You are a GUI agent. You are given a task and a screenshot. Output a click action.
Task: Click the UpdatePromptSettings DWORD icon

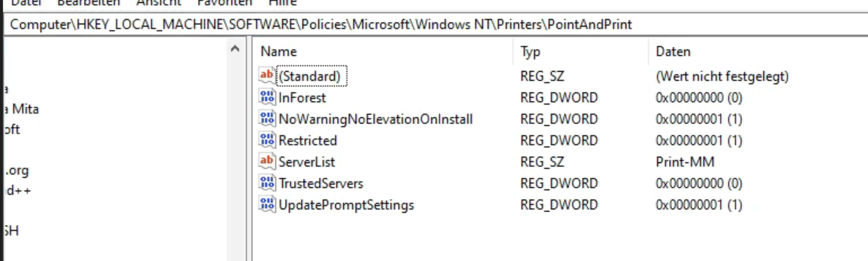(267, 204)
